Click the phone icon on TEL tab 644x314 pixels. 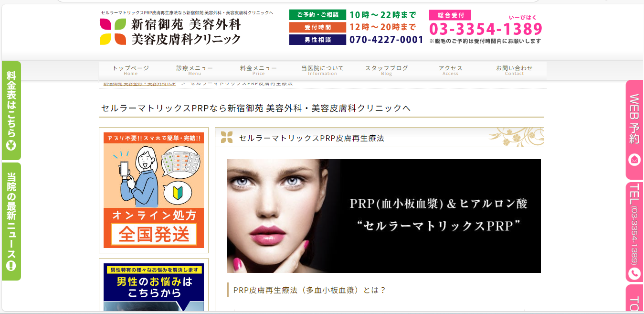[x=634, y=273]
